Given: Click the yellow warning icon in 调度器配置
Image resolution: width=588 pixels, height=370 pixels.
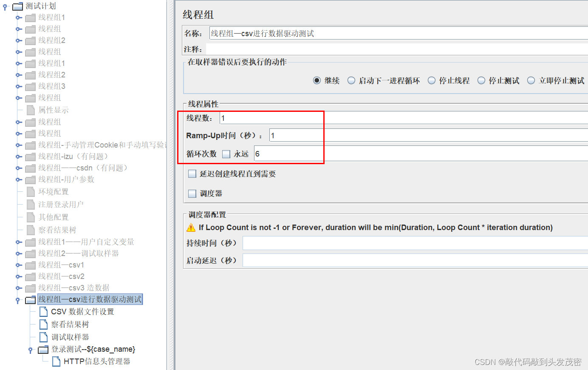Looking at the screenshot, I should click(x=191, y=228).
